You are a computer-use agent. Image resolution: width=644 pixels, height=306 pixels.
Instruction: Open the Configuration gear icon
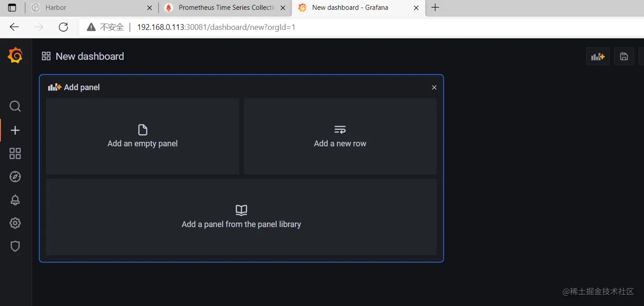15,223
